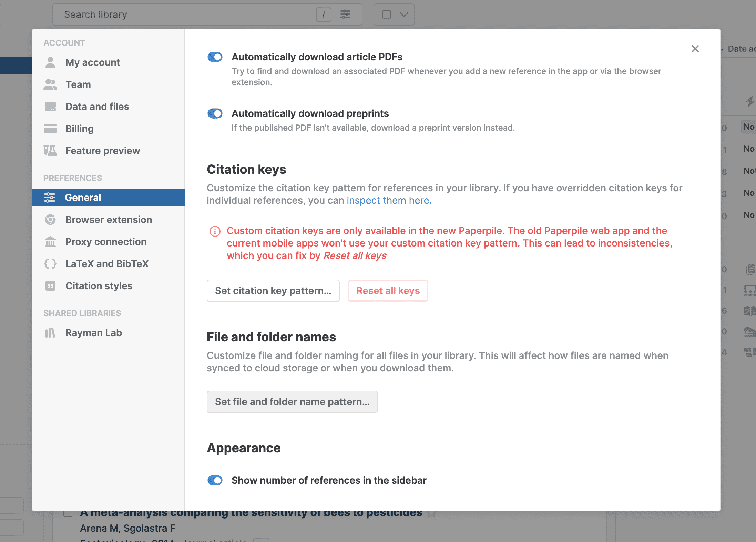
Task: Click the Data and files drive icon
Action: tap(50, 107)
